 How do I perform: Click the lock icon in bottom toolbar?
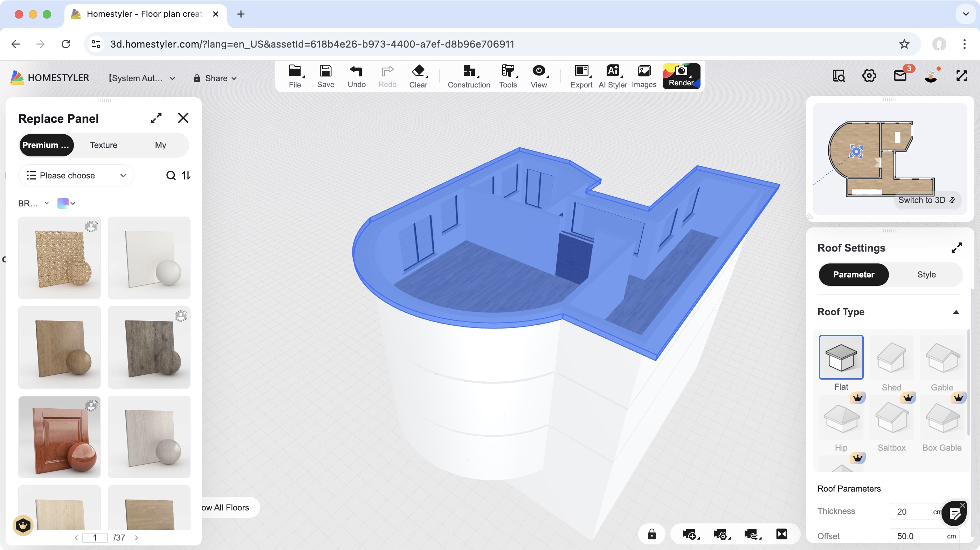(x=652, y=534)
